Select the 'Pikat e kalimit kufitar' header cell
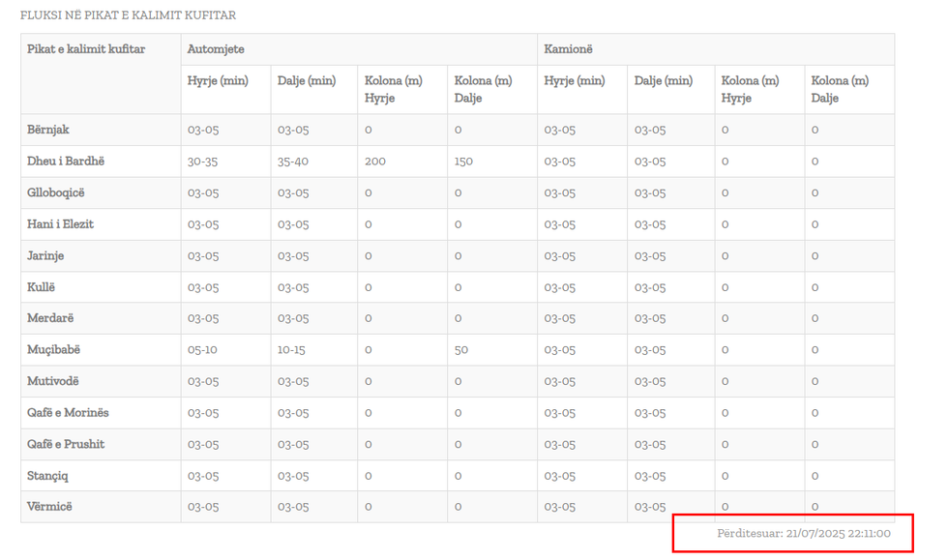This screenshot has width=948, height=560. pos(86,49)
